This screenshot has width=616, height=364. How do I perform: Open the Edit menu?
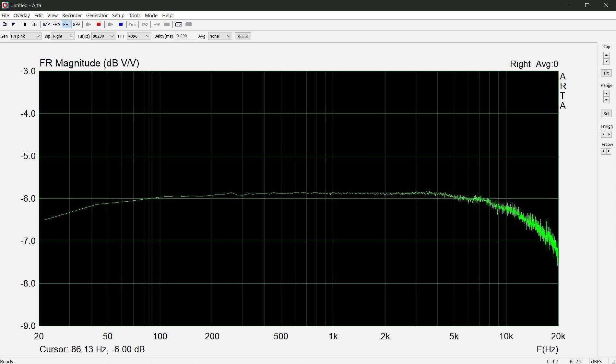(39, 16)
